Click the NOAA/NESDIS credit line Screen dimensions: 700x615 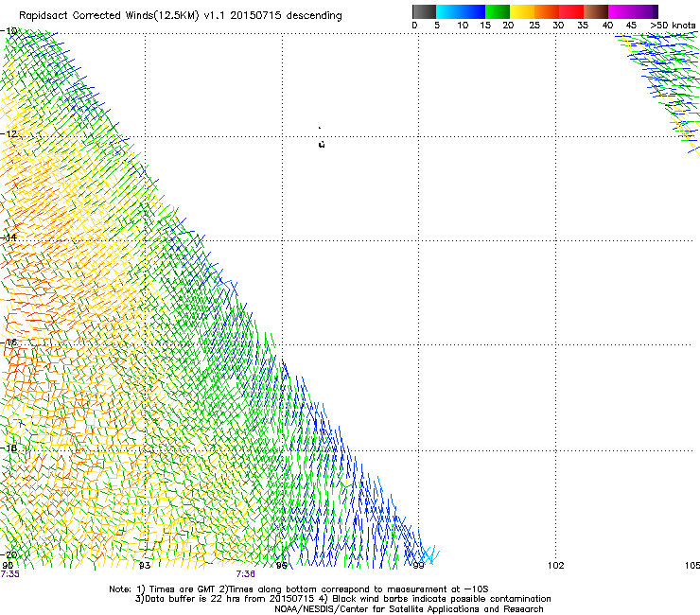409,609
